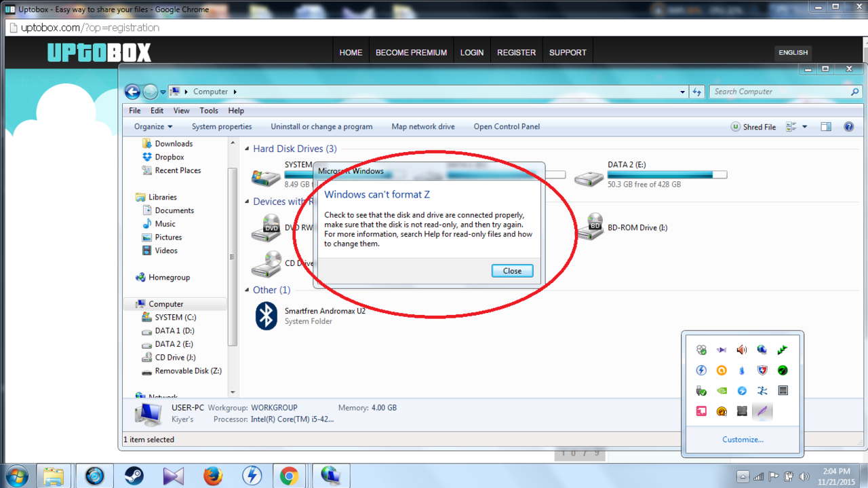Click the Action Center flag icon
The image size is (868, 488).
pyautogui.click(x=774, y=476)
